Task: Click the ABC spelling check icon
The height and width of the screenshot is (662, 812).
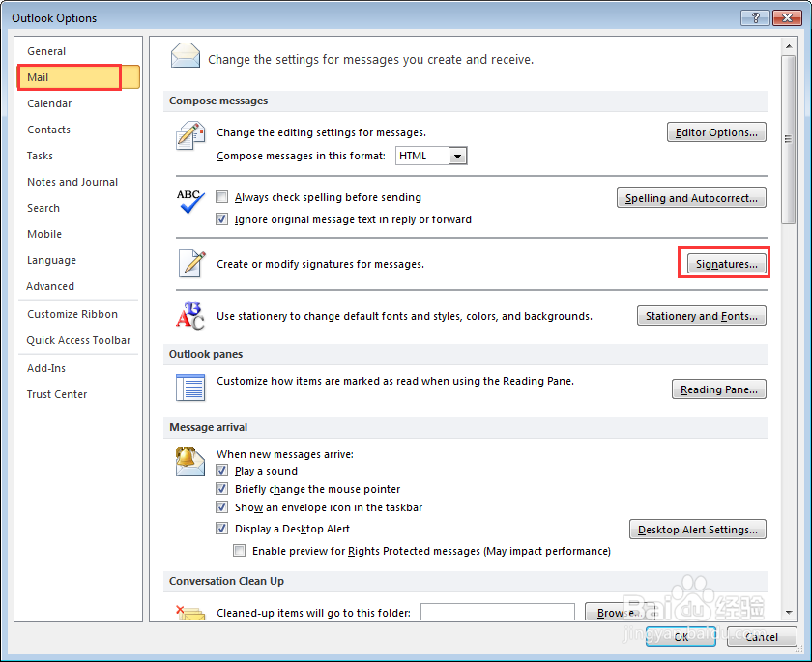Action: click(x=190, y=201)
